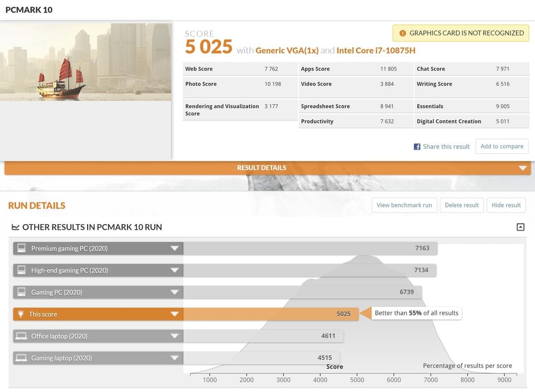Click the orange 5025 This score bar
Screen dimensions: 535x392
(271, 314)
